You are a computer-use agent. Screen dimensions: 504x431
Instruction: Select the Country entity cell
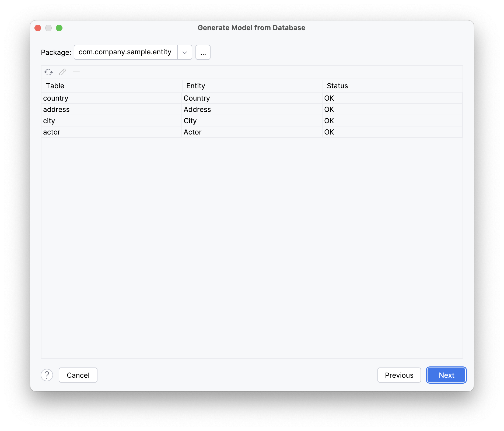(197, 98)
